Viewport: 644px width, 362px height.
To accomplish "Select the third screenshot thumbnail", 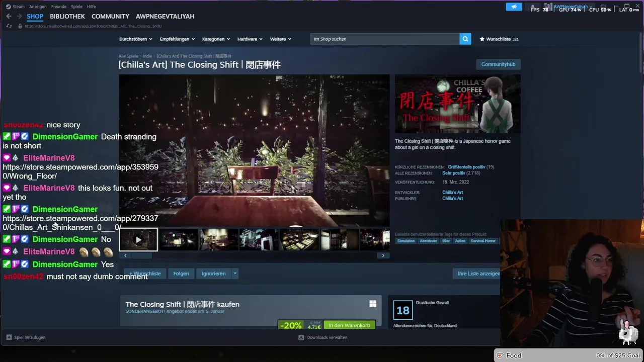I will coord(219,240).
